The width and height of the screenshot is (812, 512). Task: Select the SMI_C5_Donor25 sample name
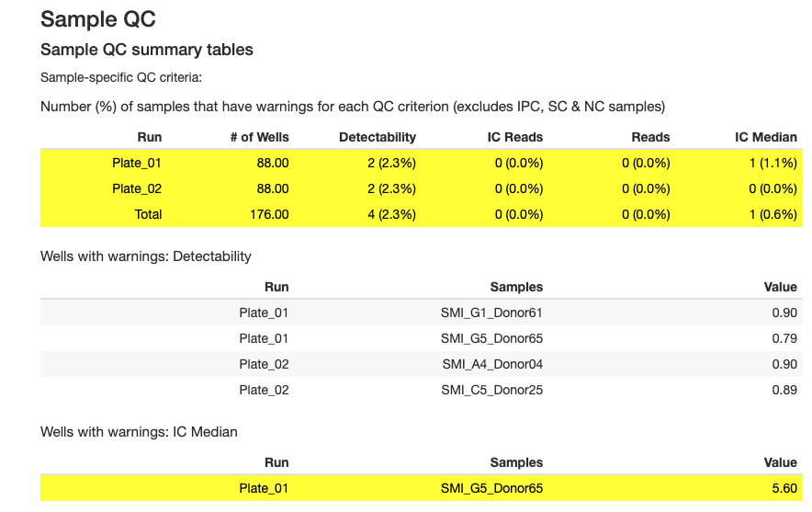[491, 390]
